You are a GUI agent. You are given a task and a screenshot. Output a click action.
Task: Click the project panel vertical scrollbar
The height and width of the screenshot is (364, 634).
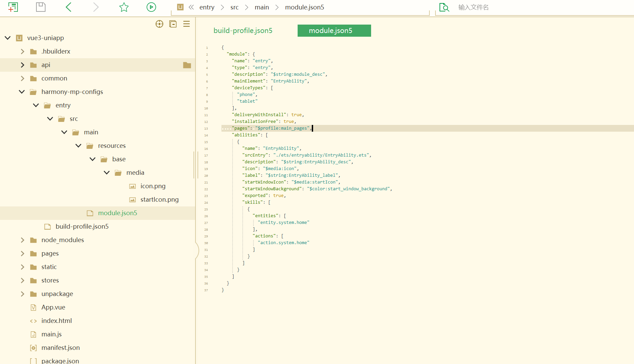pos(194,165)
